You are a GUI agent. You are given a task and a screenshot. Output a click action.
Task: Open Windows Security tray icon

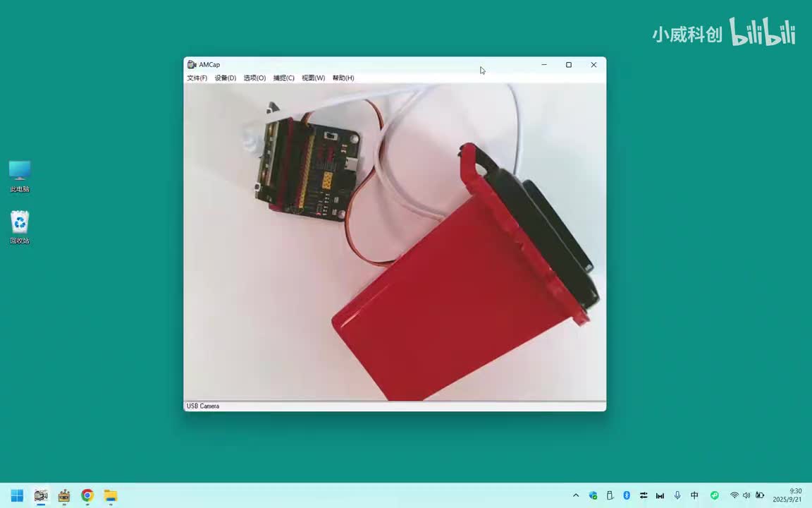click(x=593, y=495)
